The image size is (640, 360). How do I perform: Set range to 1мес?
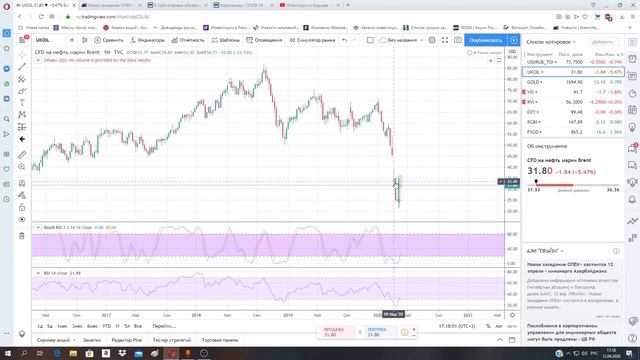coord(62,326)
